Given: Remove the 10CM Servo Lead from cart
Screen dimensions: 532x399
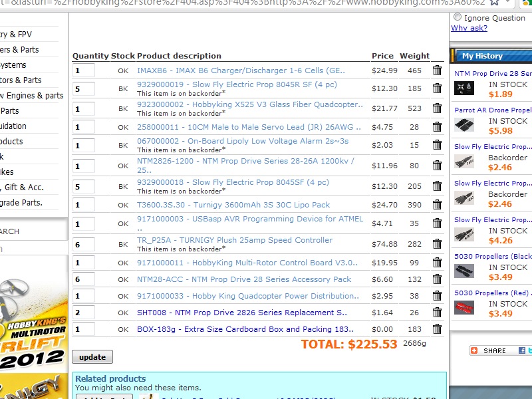Looking at the screenshot, I should (x=437, y=127).
